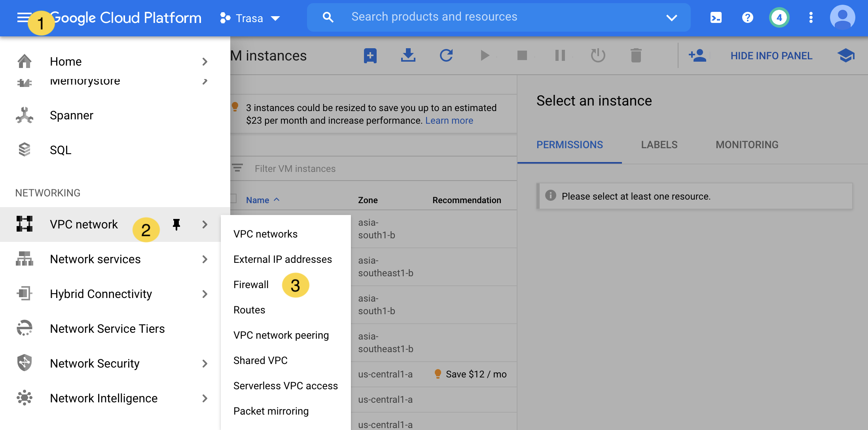Switch to the LABELS tab

pyautogui.click(x=659, y=145)
